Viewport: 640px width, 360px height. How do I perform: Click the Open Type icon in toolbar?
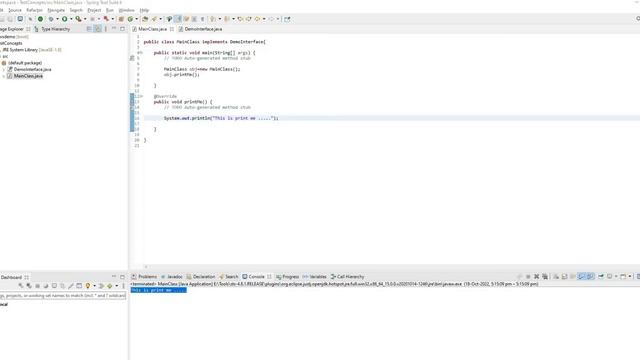coord(145,19)
